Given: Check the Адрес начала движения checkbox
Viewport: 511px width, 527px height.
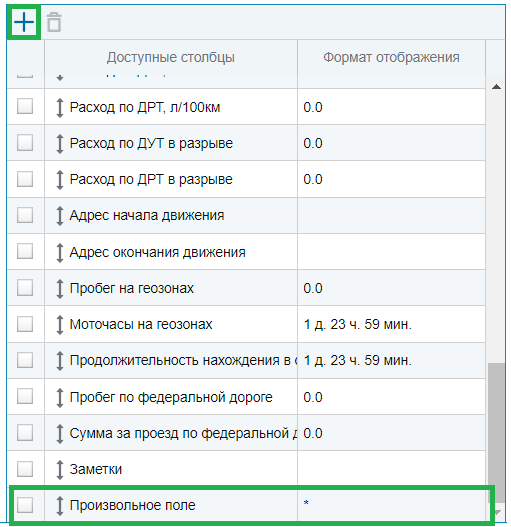Looking at the screenshot, I should (25, 215).
